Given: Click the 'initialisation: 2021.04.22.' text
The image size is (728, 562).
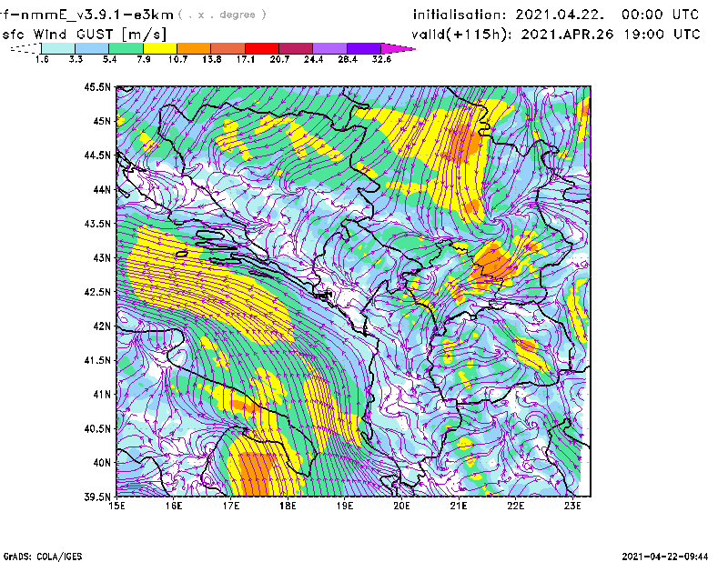Looking at the screenshot, I should [x=509, y=15].
